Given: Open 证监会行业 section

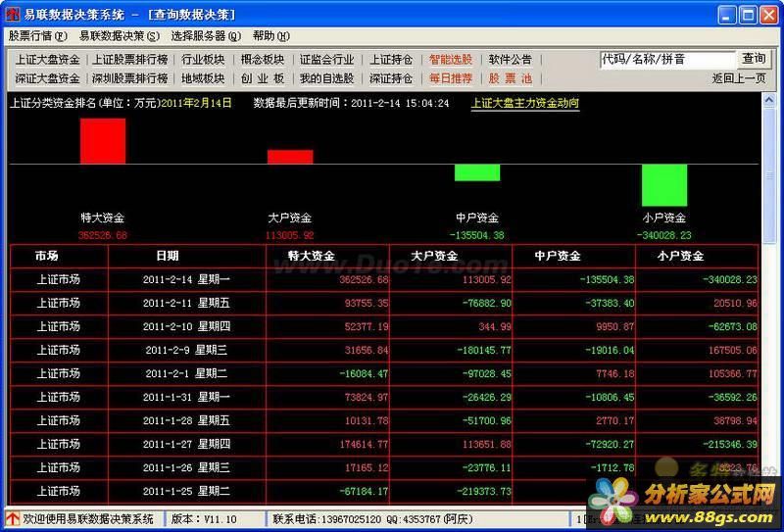Looking at the screenshot, I should 326,60.
